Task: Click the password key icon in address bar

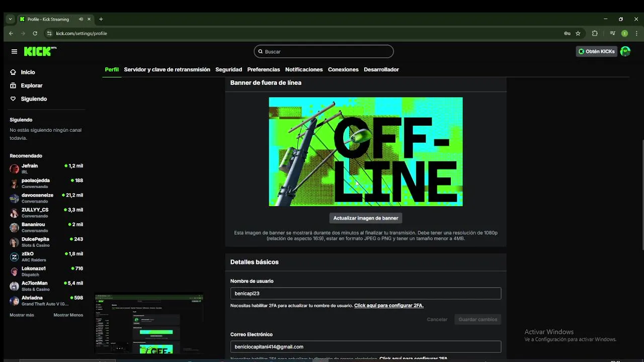Action: pos(567,33)
